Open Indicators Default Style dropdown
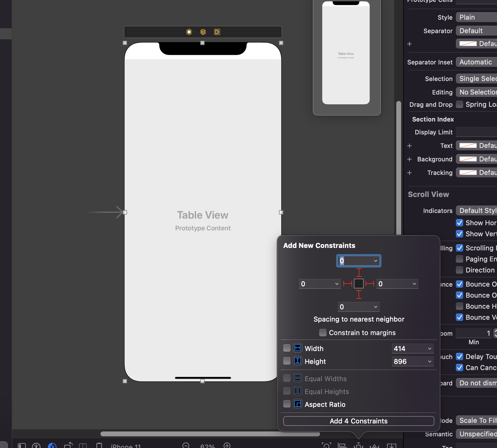The image size is (497, 448). point(476,210)
